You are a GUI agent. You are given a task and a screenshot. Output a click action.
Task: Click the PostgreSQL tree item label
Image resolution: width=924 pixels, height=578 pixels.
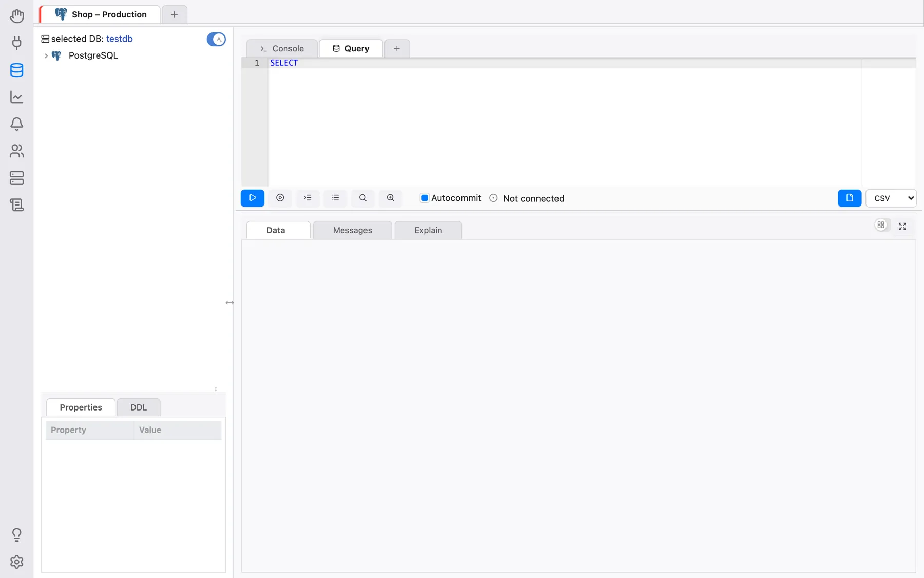[93, 55]
